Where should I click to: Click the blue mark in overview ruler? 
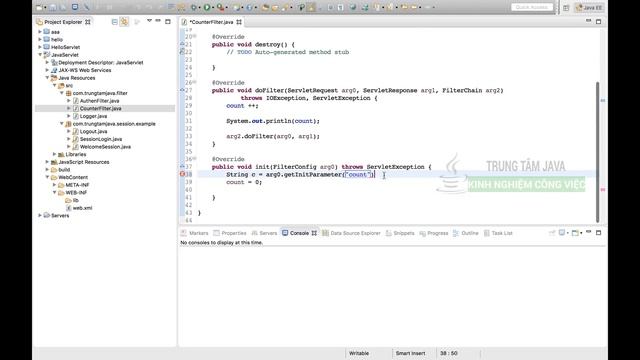point(603,100)
